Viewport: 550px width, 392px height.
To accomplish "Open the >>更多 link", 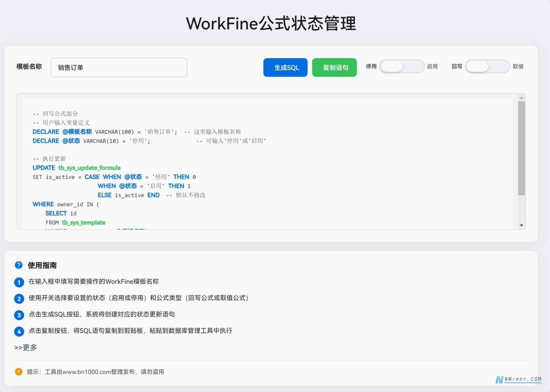I will (26, 347).
